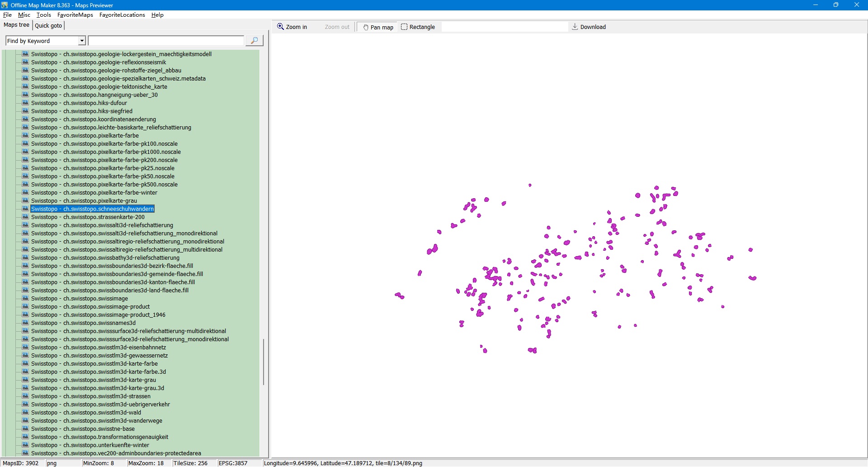Select the Pan map hand tool
The height and width of the screenshot is (467, 868).
[366, 27]
